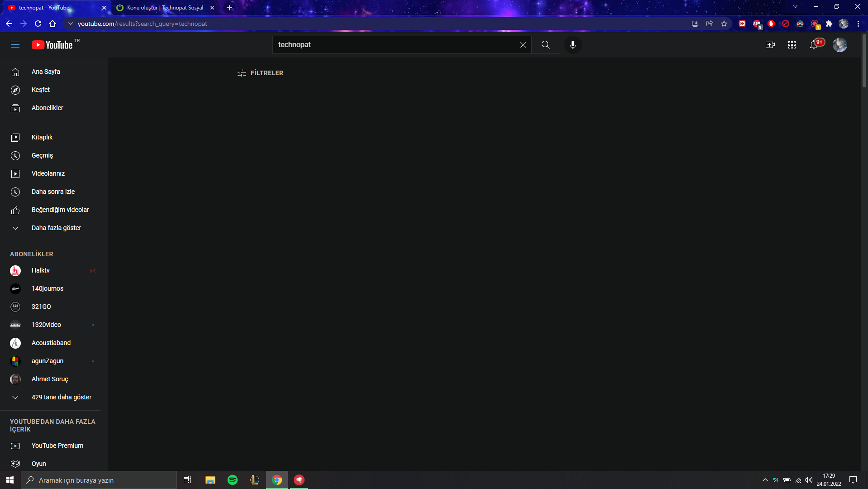Go to Ana Sayfa in the sidebar

(50, 72)
